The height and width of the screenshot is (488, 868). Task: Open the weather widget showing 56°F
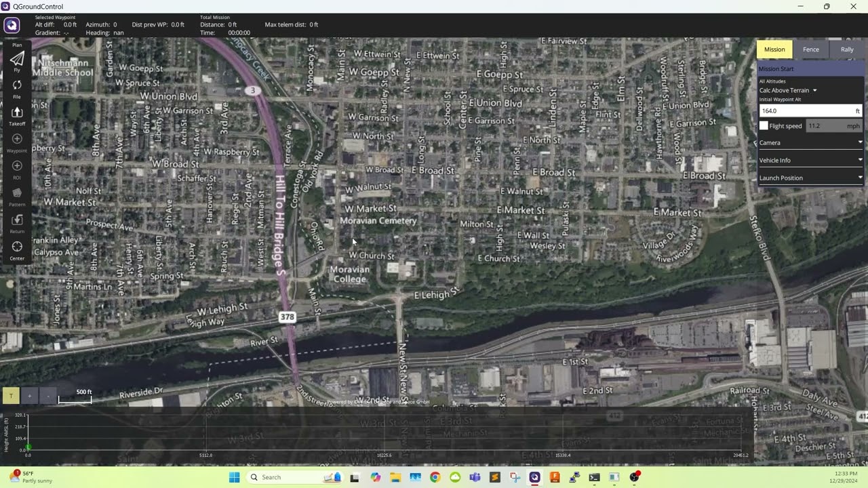click(x=31, y=477)
